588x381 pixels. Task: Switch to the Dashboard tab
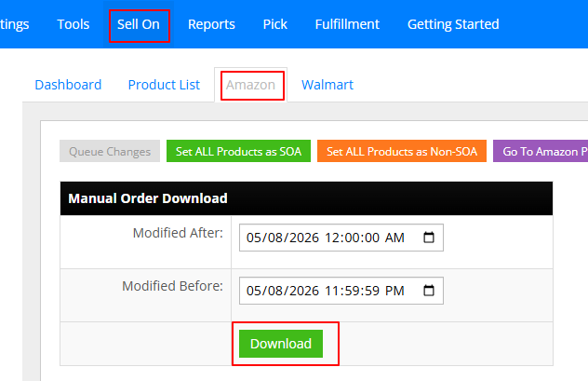click(68, 85)
